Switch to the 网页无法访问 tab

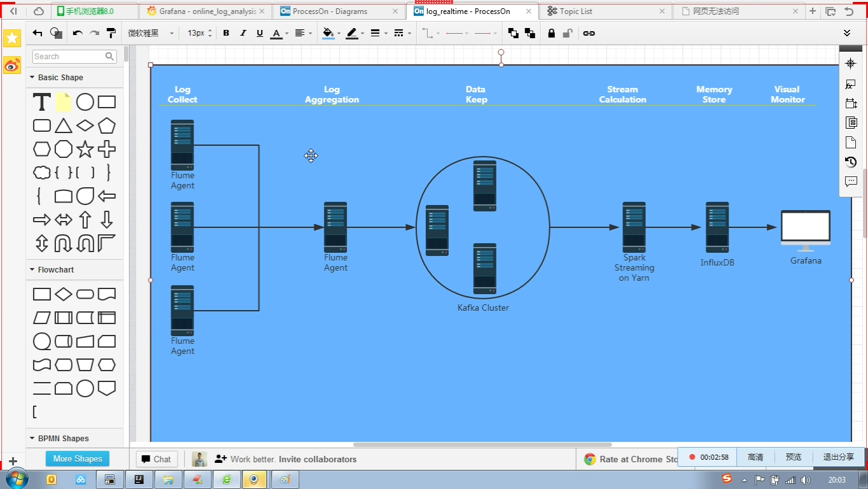[x=740, y=11]
